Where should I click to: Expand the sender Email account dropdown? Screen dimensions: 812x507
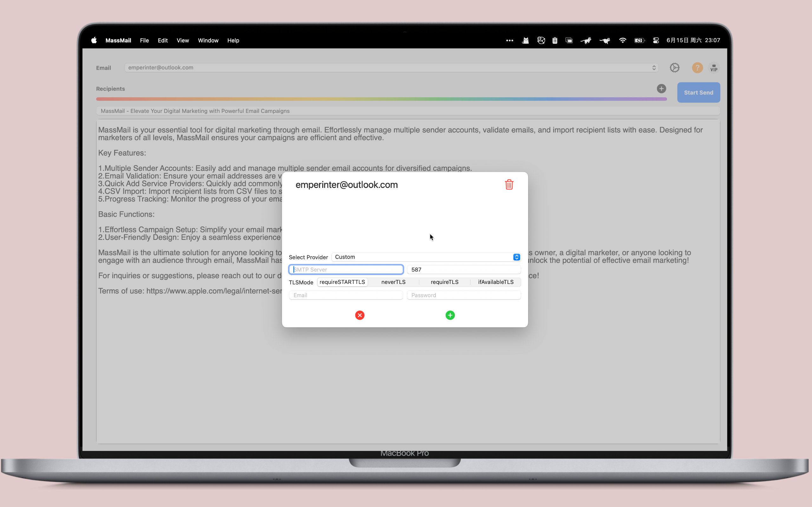click(391, 68)
